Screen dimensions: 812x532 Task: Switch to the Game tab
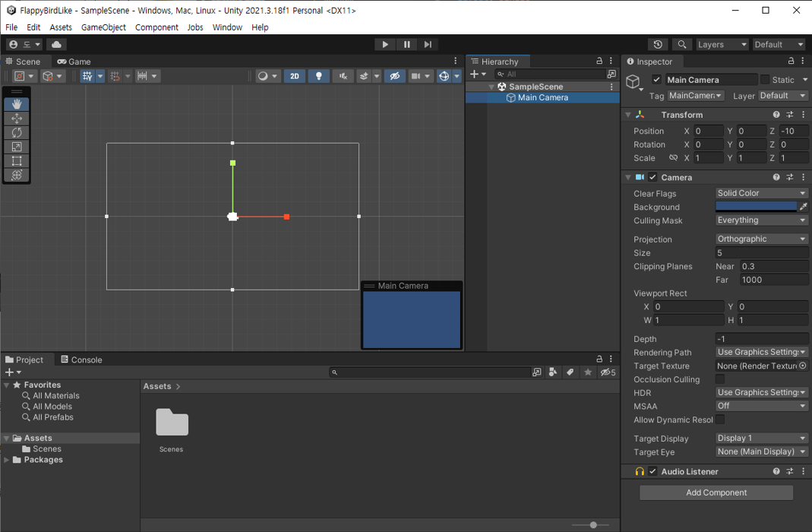(74, 61)
